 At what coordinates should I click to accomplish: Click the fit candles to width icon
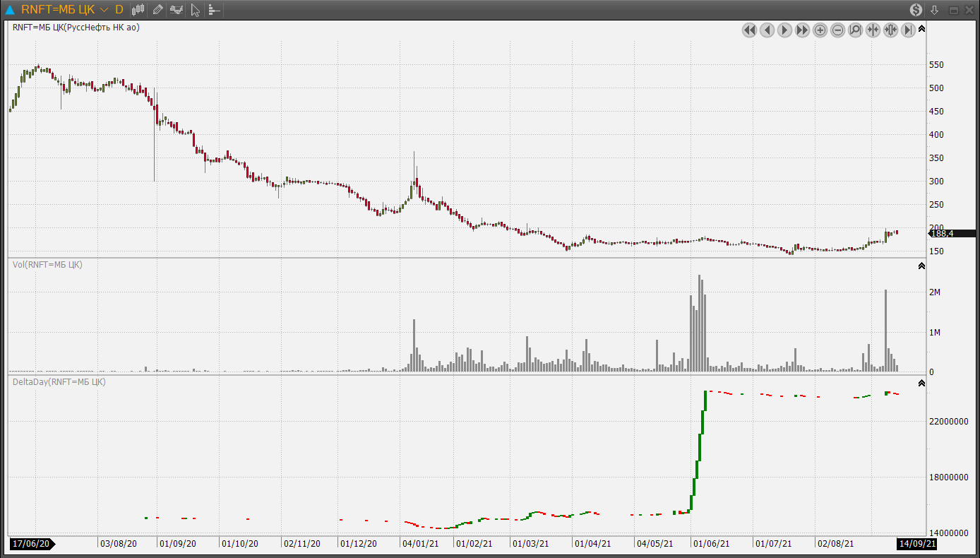(x=890, y=30)
